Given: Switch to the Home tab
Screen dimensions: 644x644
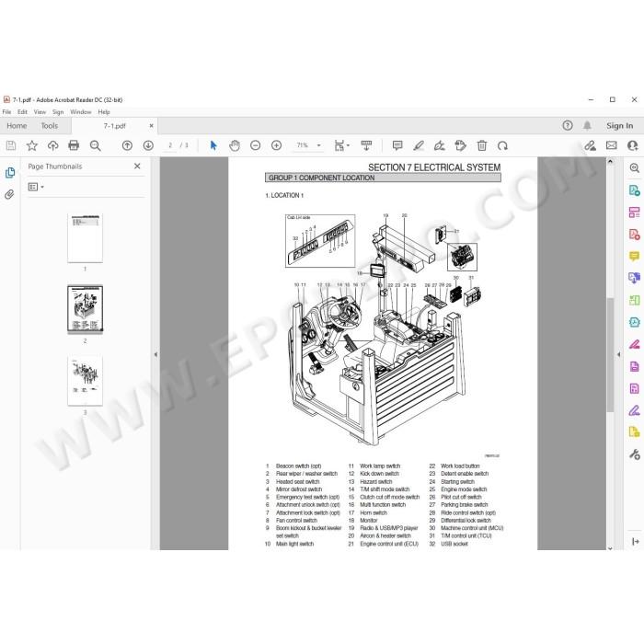Looking at the screenshot, I should click(17, 126).
